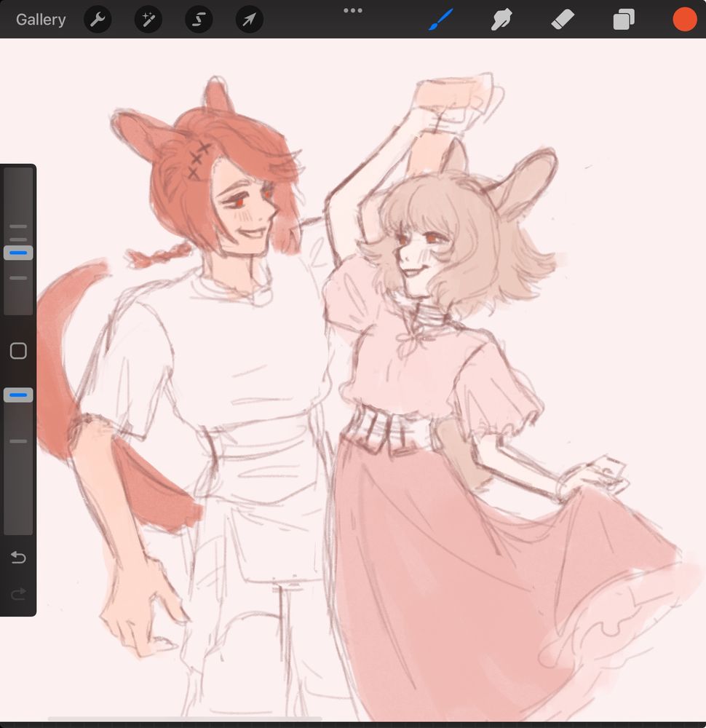Select the Eraser tool

(563, 20)
